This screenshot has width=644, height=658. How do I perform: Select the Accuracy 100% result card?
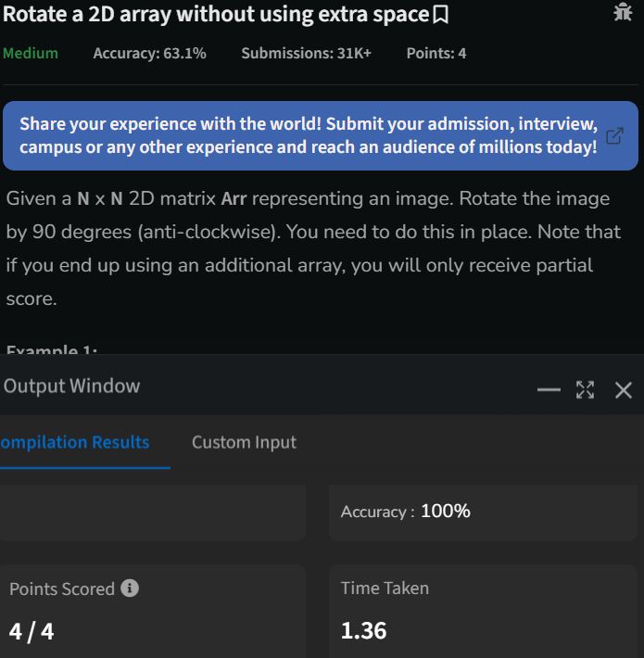482,512
